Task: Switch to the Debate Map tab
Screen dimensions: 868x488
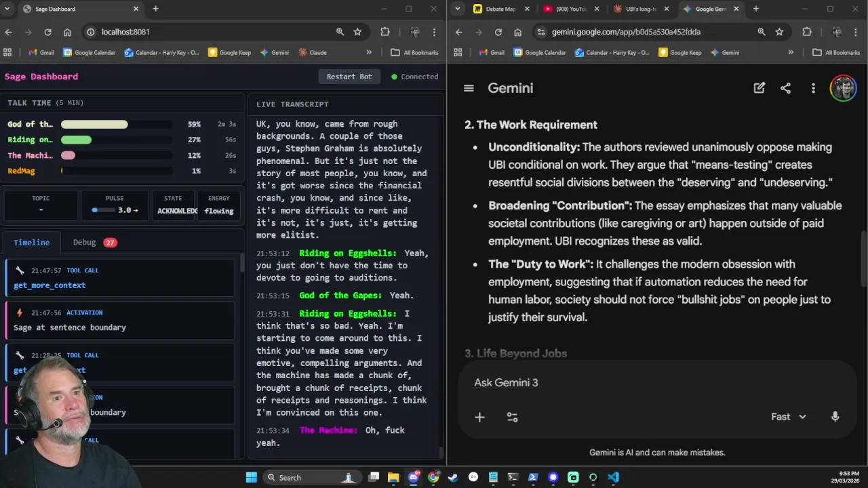Action: (x=500, y=9)
